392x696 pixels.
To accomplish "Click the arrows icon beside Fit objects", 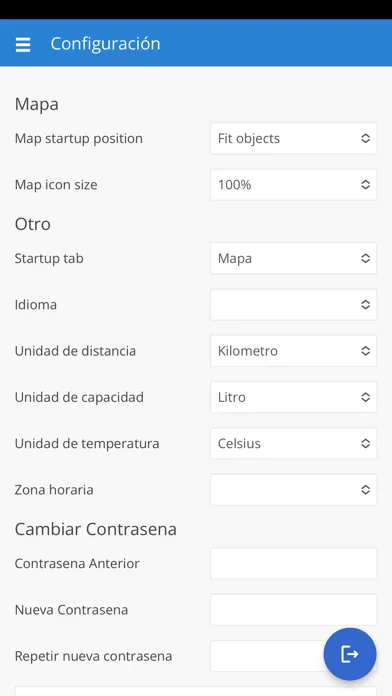I will (x=365, y=138).
